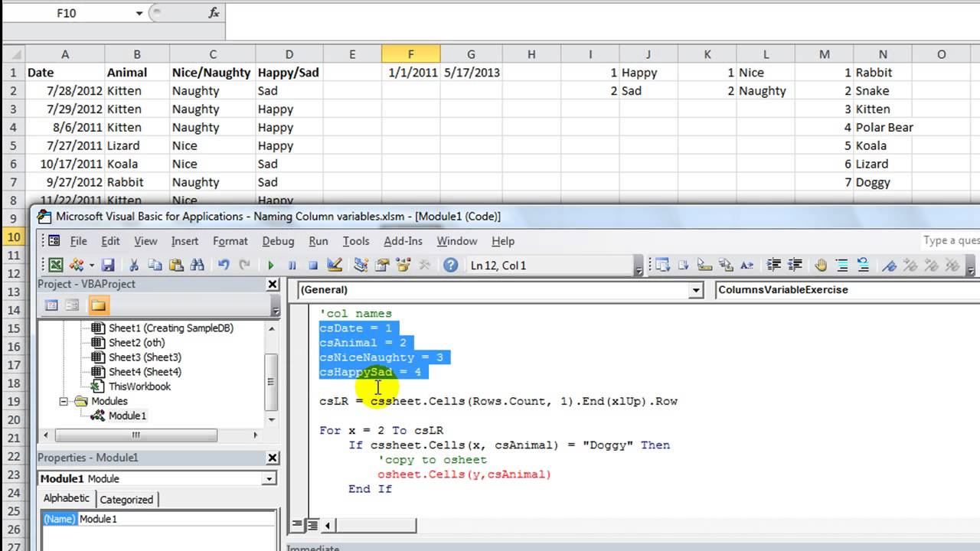Click Excel cell with date 5/17/2013
This screenshot has width=980, height=551.
(471, 73)
